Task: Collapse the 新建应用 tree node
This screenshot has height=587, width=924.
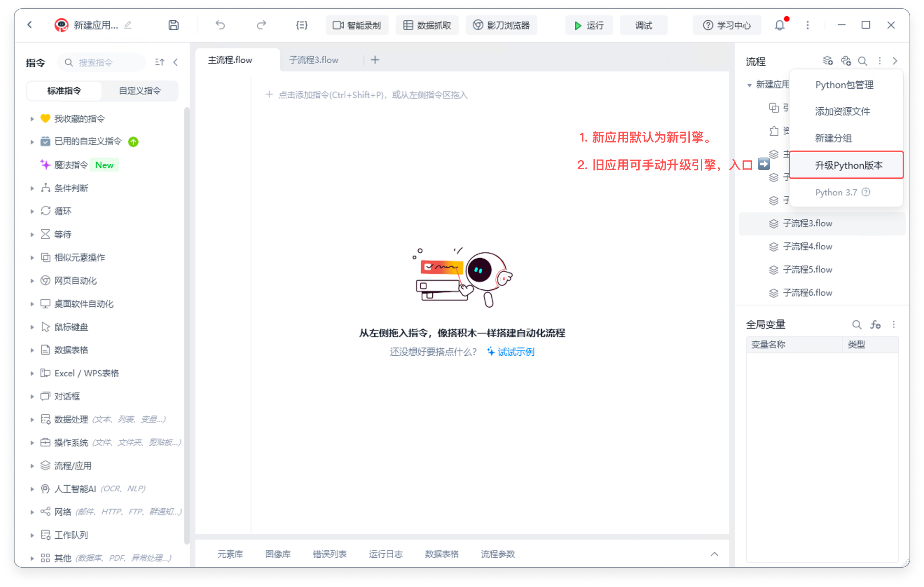Action: tap(749, 85)
